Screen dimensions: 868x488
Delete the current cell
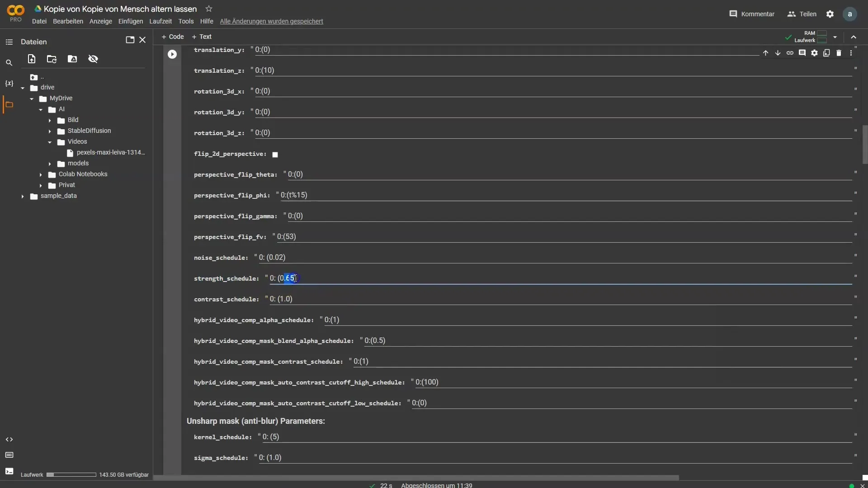tap(839, 53)
